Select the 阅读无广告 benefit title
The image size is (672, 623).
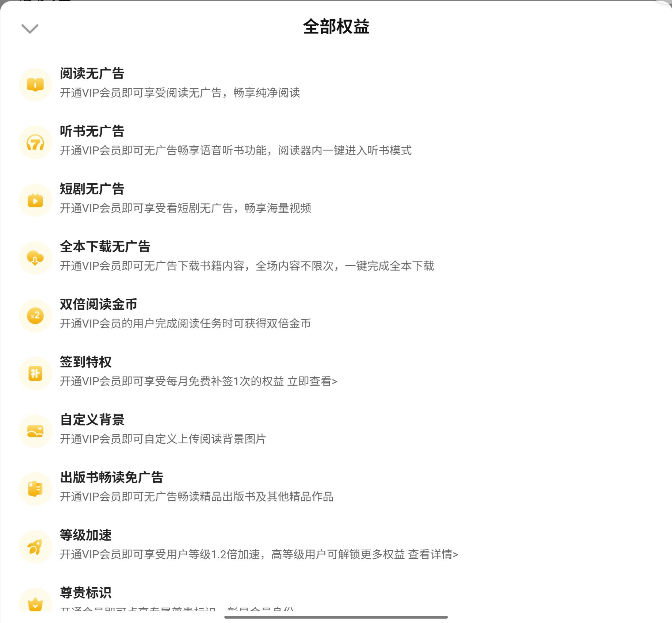[92, 73]
